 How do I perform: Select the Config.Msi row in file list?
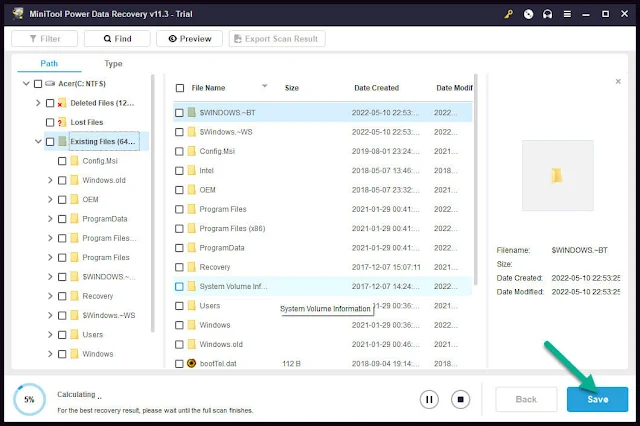pos(322,151)
